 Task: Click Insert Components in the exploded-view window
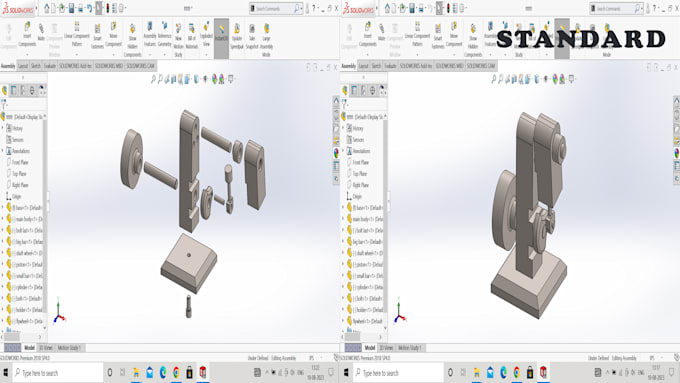click(27, 35)
